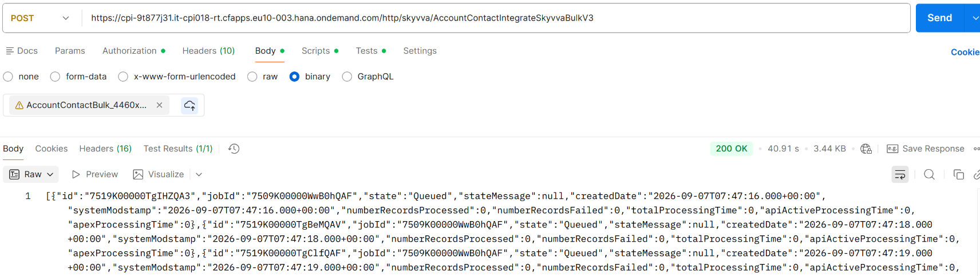Remove the AccountContactBulk file attachment

160,105
